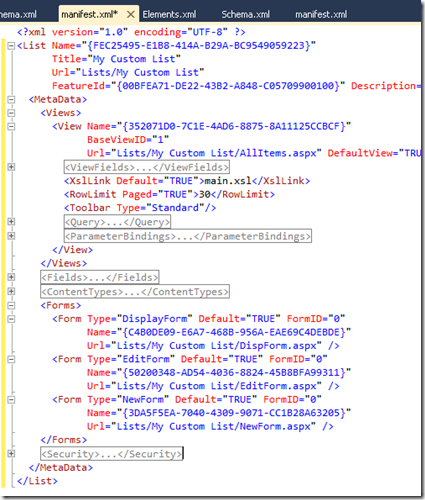Screen dimensions: 425x500
Task: Collapse the Views element
Action: (11, 113)
